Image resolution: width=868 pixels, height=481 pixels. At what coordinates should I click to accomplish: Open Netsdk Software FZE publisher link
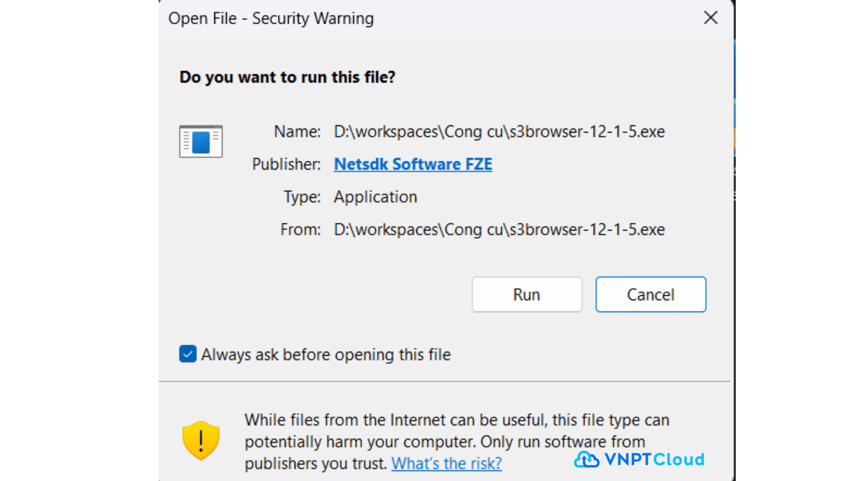pos(413,164)
